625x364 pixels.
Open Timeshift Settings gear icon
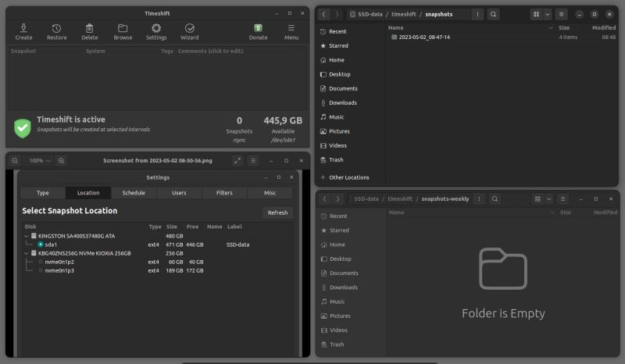(156, 32)
